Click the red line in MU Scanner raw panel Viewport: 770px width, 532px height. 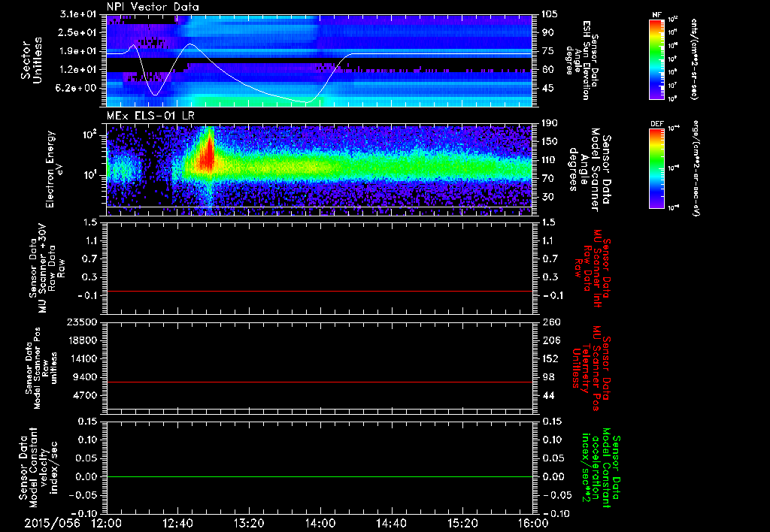pos(319,291)
